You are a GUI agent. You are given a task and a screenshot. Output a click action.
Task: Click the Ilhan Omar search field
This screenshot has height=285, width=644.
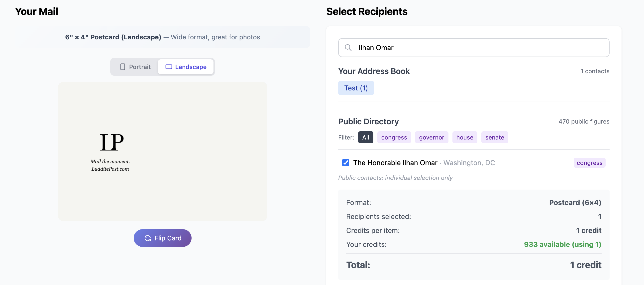(x=474, y=47)
